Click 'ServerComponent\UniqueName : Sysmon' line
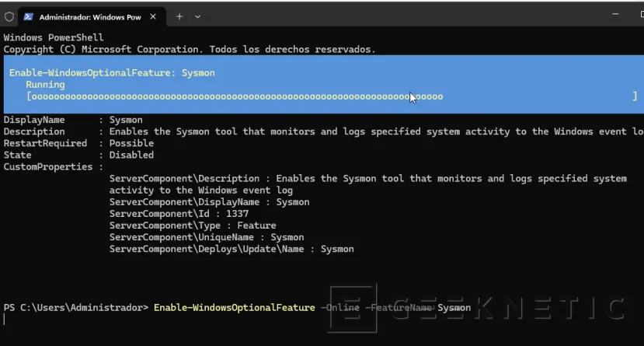The image size is (644, 346). click(207, 237)
